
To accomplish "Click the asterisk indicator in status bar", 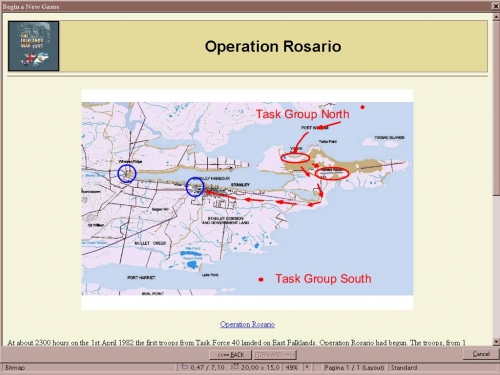I will click(307, 367).
